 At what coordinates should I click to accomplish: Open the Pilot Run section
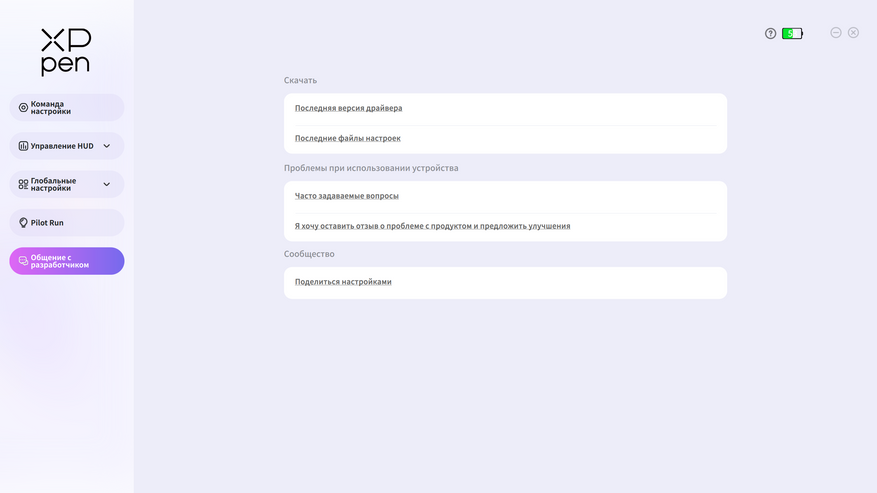[x=67, y=223]
